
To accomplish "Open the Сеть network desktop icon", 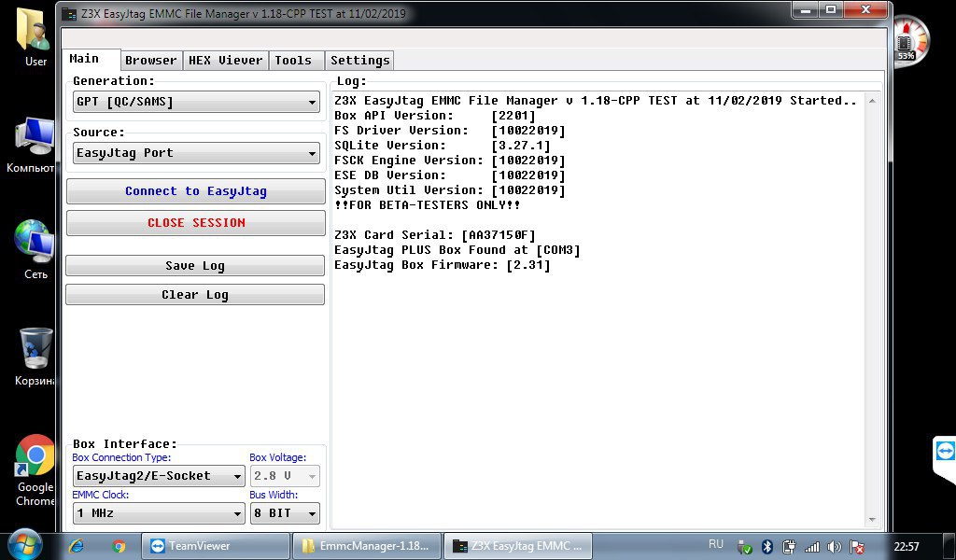I will click(34, 248).
